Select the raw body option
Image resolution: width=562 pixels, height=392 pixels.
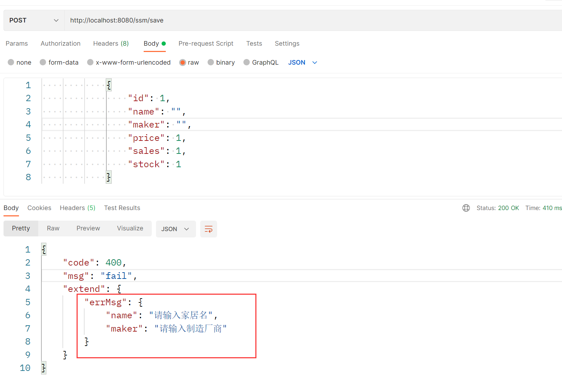(x=189, y=63)
